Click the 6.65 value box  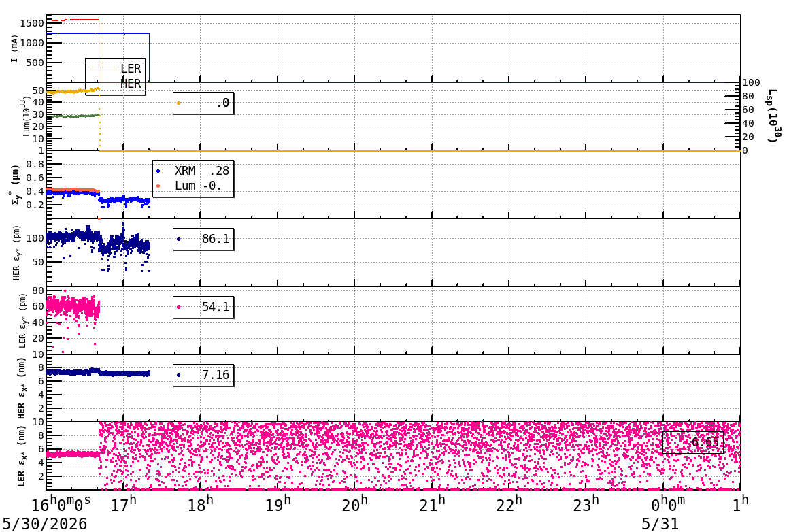[x=693, y=442]
